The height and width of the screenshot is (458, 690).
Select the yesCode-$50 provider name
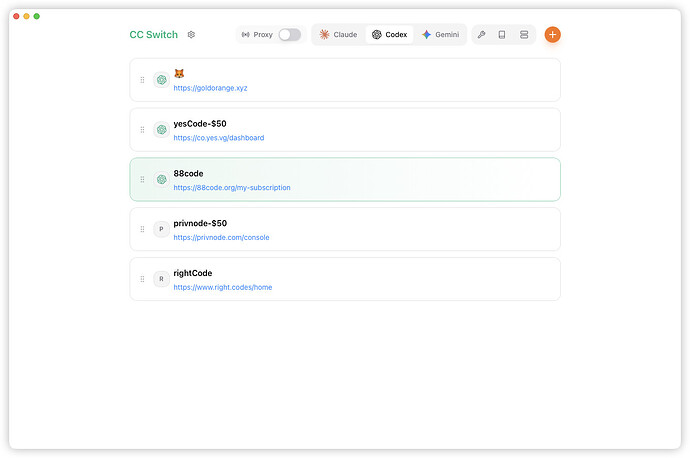[200, 124]
